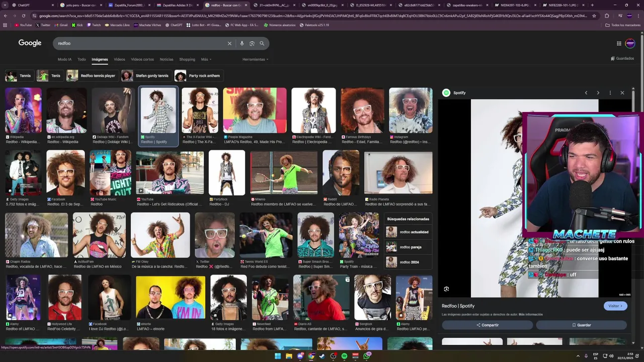Viewport: 644px width, 362px height.
Task: Go back in Chrome
Action: tap(6, 16)
